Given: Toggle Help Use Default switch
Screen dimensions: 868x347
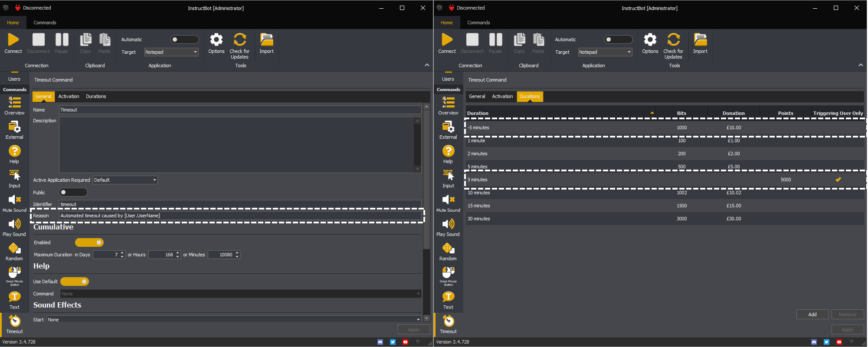Looking at the screenshot, I should [75, 282].
